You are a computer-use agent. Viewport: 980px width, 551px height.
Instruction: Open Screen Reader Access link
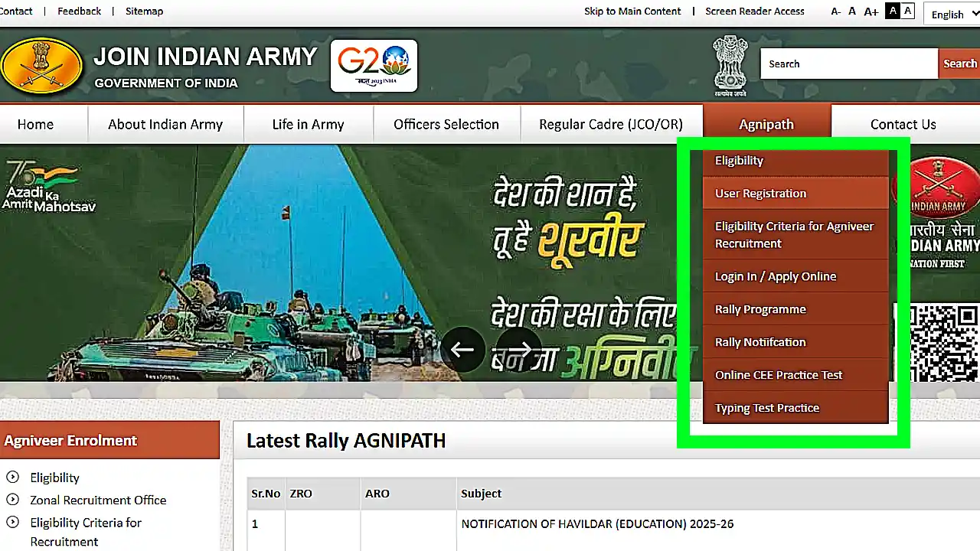[755, 11]
